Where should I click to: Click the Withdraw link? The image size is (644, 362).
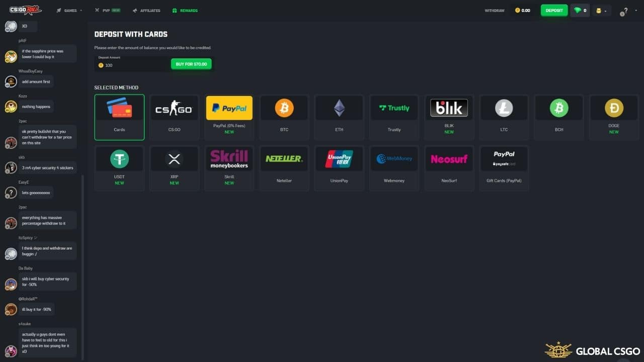495,11
